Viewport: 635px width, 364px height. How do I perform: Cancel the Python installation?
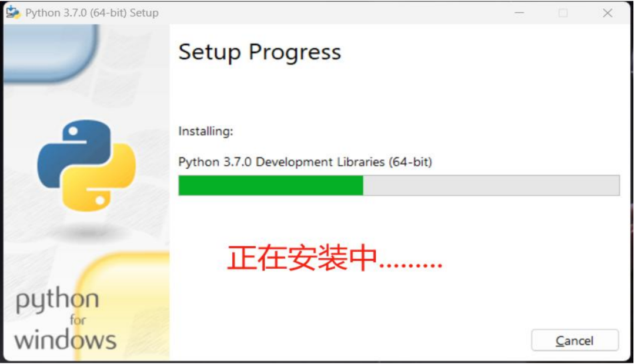(574, 340)
